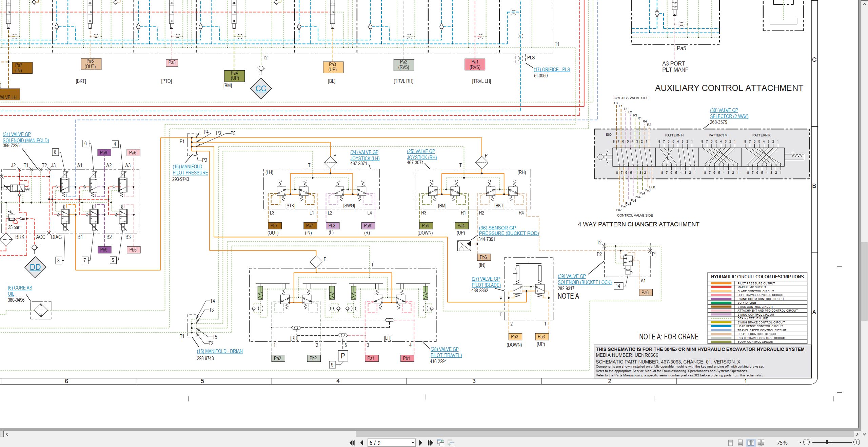The width and height of the screenshot is (868, 447).
Task: Open (31) Valve GP Solenoid (Manifold) link
Action: coord(26,137)
